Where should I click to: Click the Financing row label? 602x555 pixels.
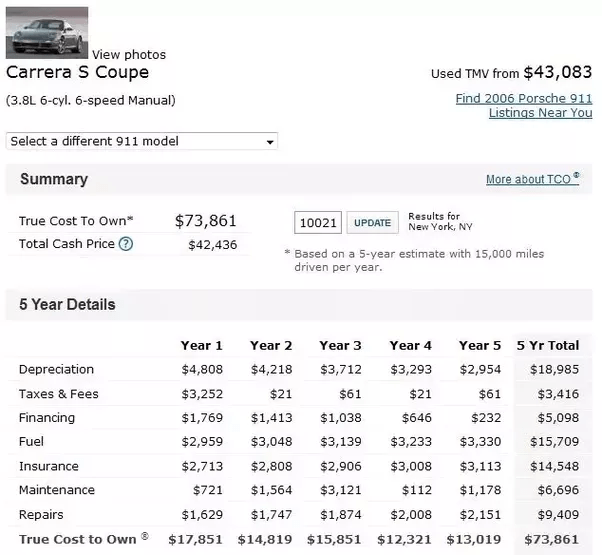47,418
